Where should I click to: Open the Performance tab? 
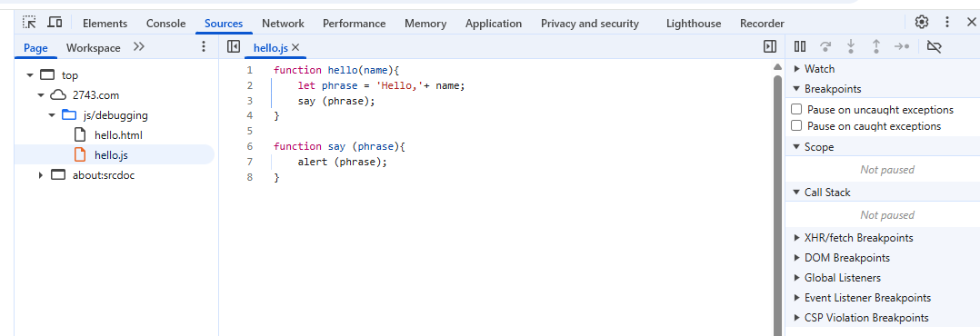click(355, 23)
